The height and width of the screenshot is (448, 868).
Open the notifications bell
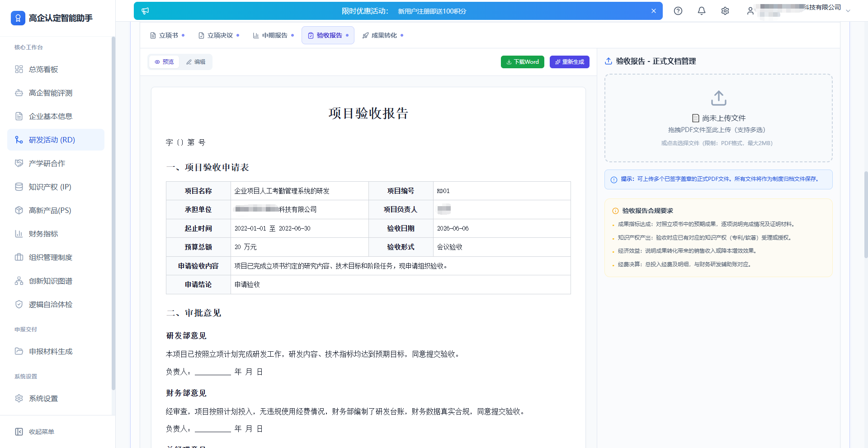click(x=702, y=11)
